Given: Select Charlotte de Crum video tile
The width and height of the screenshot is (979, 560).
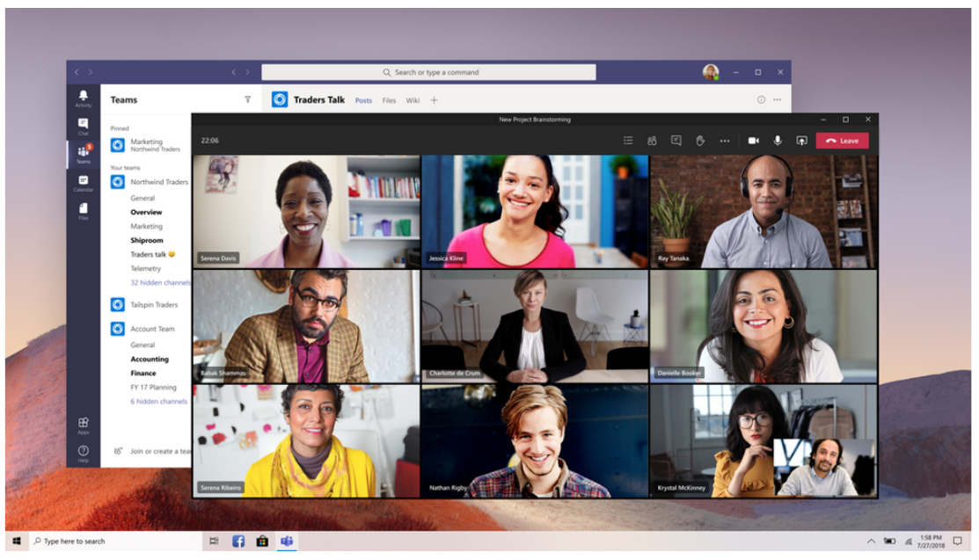Looking at the screenshot, I should coord(535,326).
